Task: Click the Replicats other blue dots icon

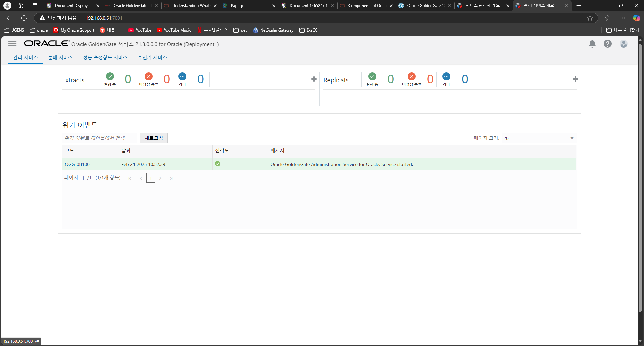Action: (446, 76)
